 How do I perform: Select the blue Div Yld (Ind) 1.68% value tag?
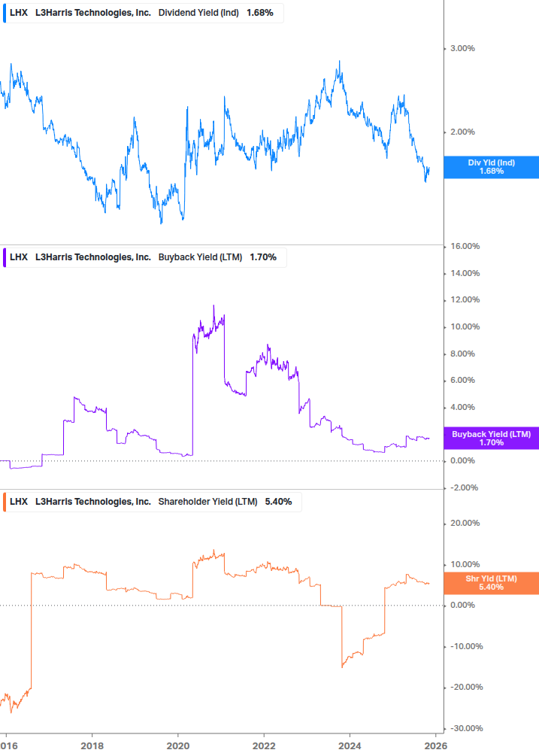492,167
